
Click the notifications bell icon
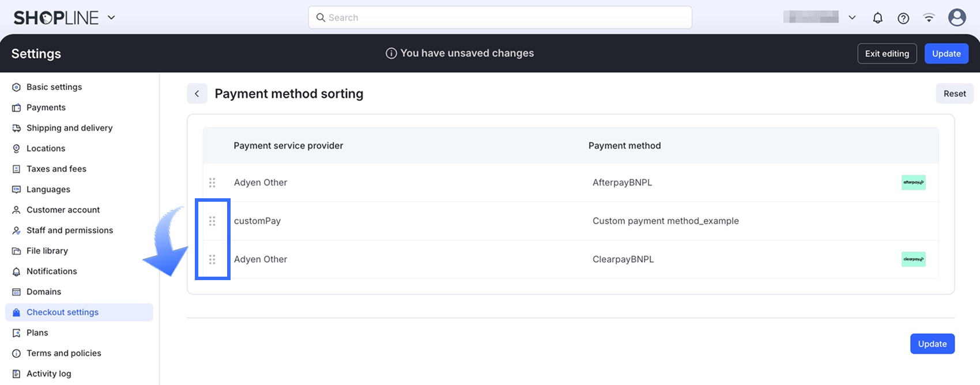tap(877, 18)
